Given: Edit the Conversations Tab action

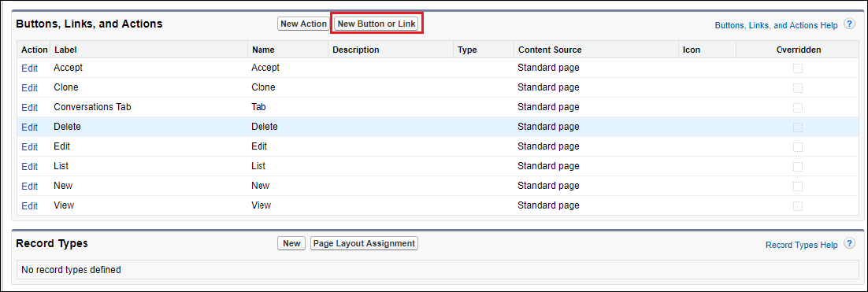Looking at the screenshot, I should pos(29,107).
